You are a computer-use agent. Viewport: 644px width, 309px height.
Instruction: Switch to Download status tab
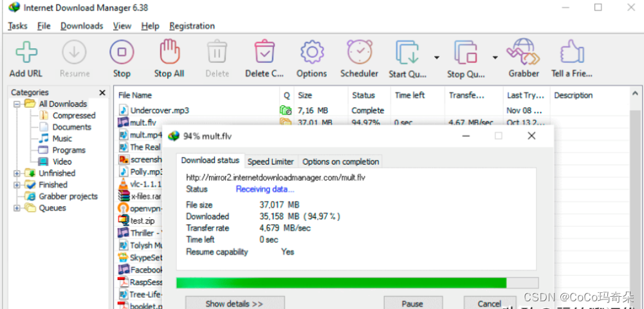click(210, 161)
